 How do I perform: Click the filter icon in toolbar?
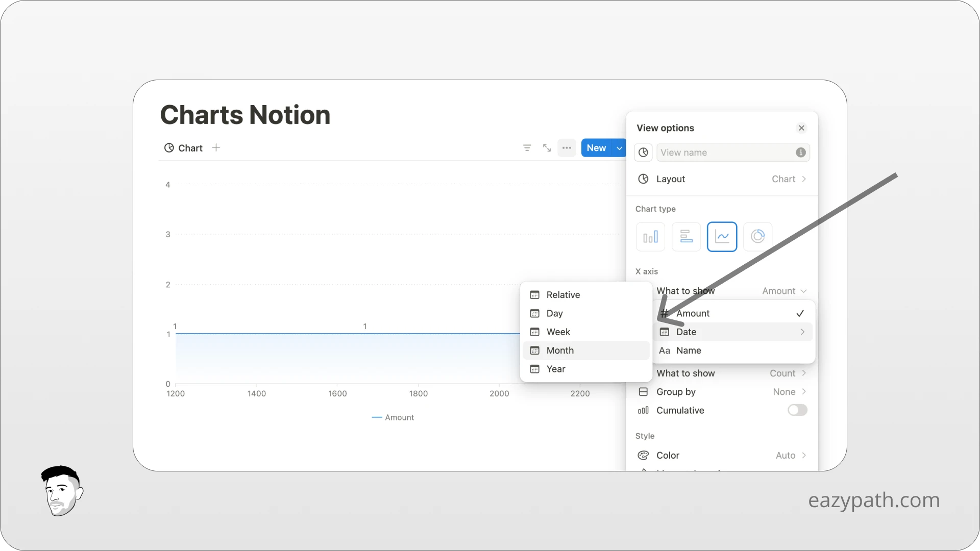tap(527, 148)
